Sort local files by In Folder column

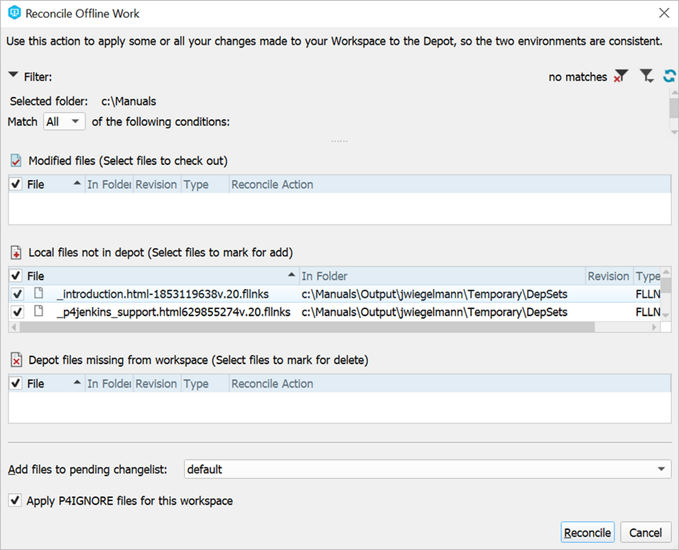point(440,276)
